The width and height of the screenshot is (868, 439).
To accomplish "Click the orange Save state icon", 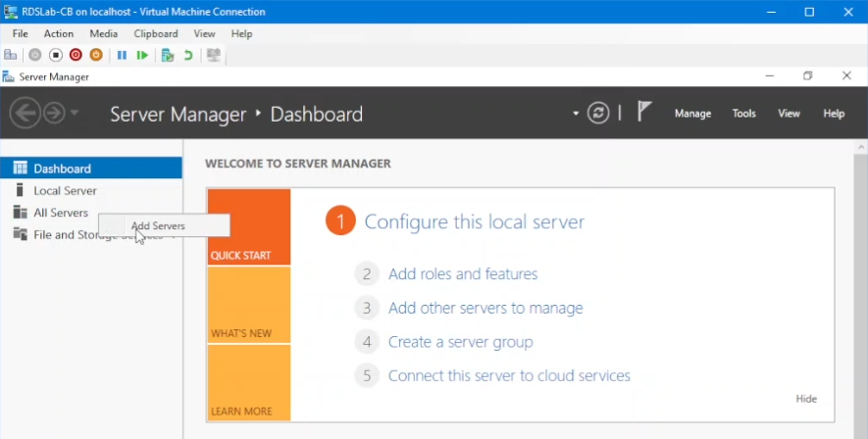I will tap(96, 56).
